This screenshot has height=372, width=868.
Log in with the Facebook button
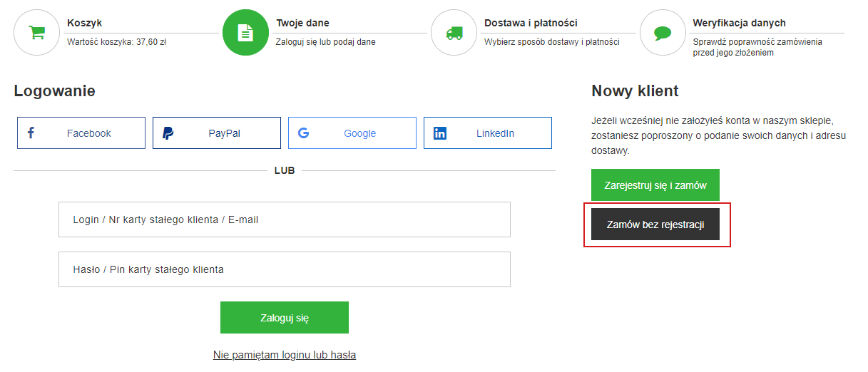81,133
